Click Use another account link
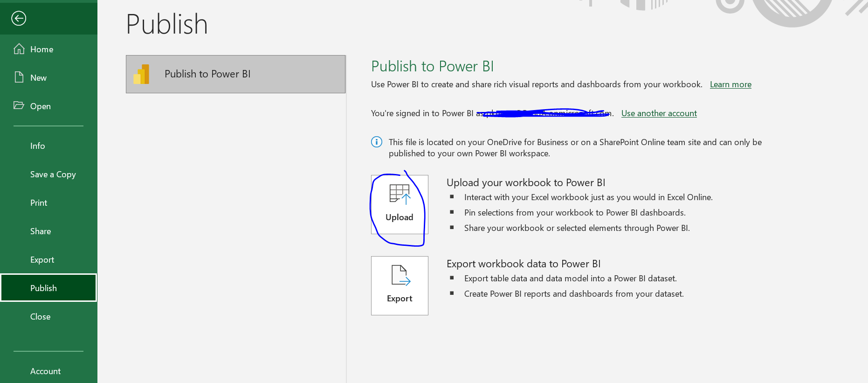Viewport: 868px width, 383px height. [x=659, y=113]
